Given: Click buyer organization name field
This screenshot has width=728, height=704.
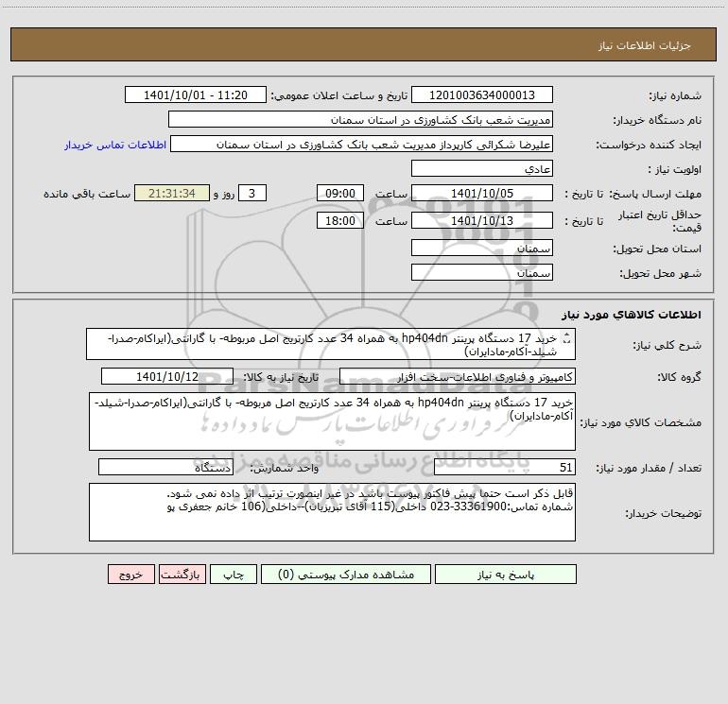Looking at the screenshot, I should click(x=360, y=119).
